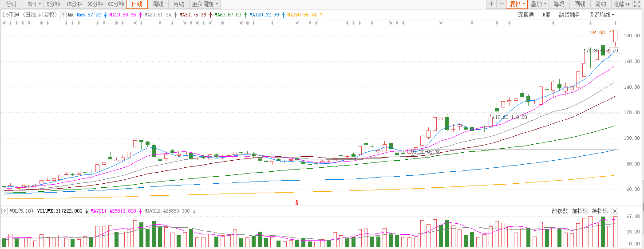The image size is (644, 249).
Task: Open the 更多周期 more periods dropdown
Action: point(205,4)
